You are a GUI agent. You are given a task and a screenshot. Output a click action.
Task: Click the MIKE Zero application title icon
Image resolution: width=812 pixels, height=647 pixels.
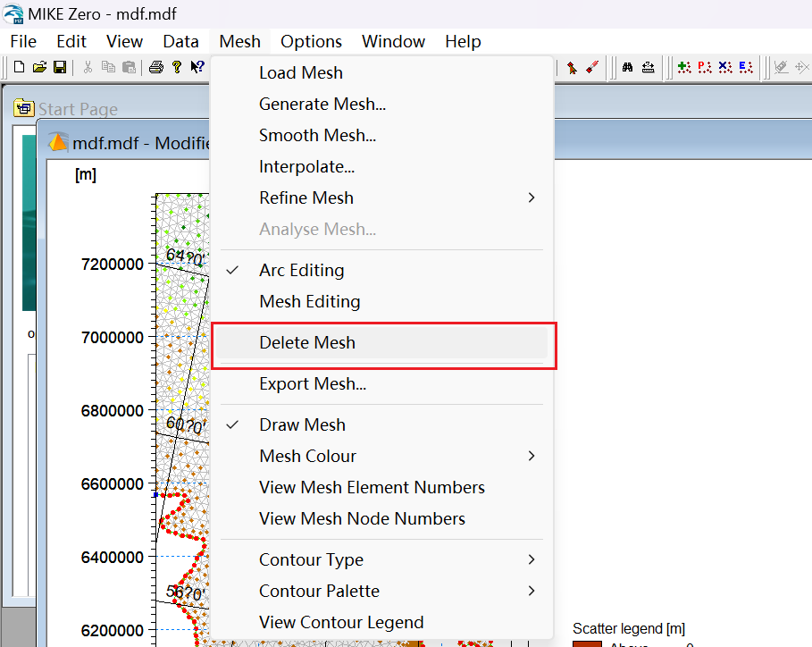[13, 13]
